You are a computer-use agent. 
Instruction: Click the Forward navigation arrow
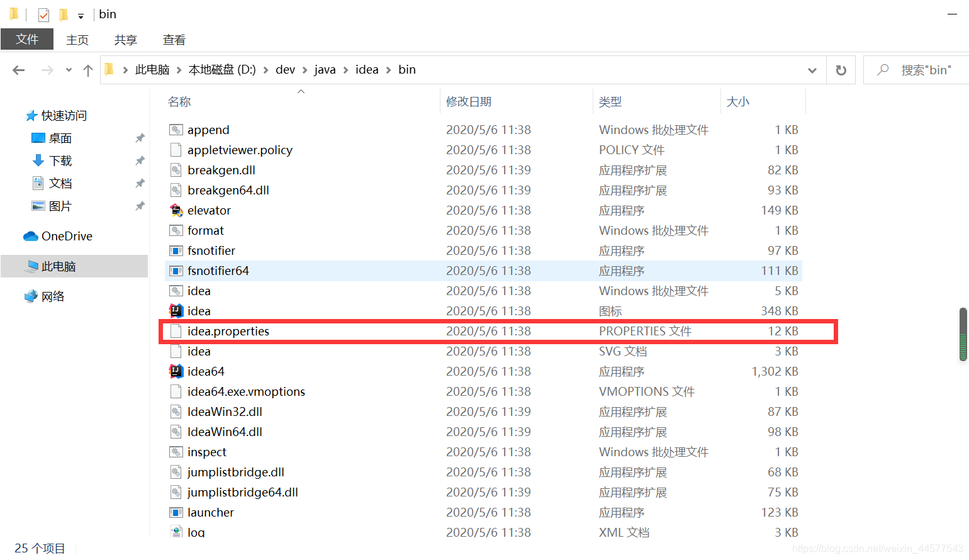pyautogui.click(x=47, y=70)
